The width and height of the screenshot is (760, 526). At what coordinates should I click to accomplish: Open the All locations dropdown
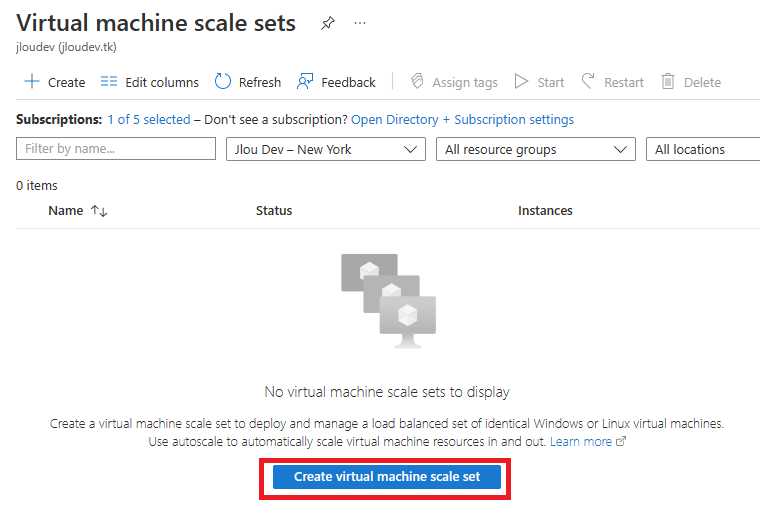coord(703,149)
